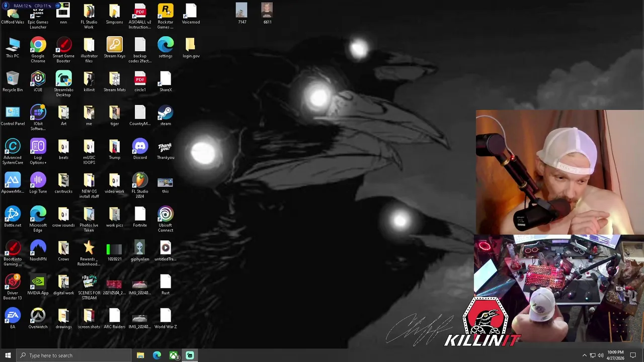Screen dimensions: 644x362
Task: Open the killinit folder
Action: pyautogui.click(x=89, y=81)
